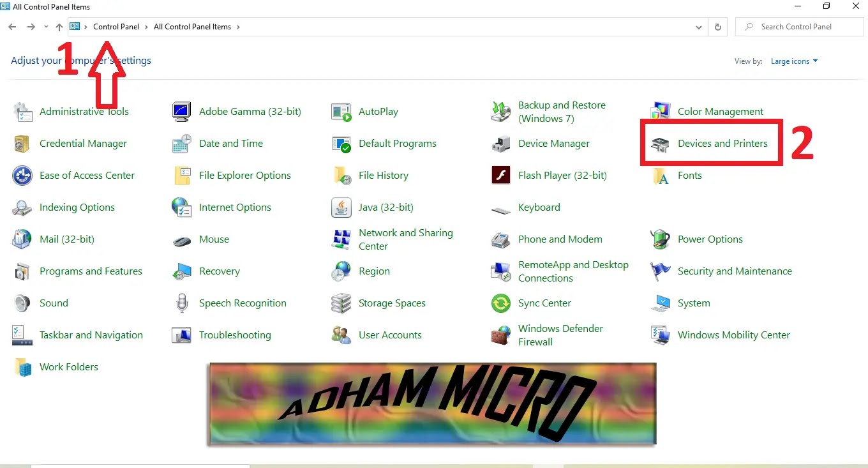
Task: Open the Backup and Restore icon
Action: 501,112
